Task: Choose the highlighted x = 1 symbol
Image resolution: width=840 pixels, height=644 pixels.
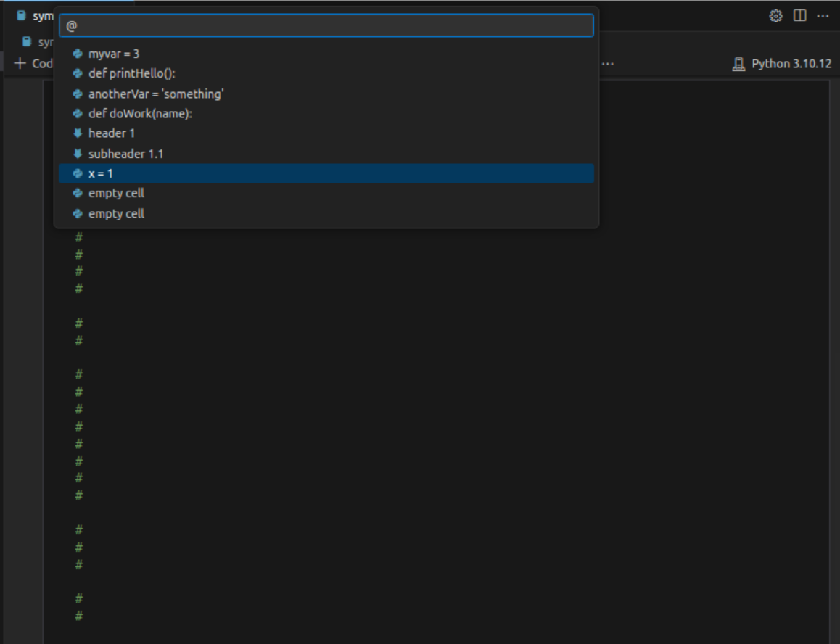Action: coord(99,173)
